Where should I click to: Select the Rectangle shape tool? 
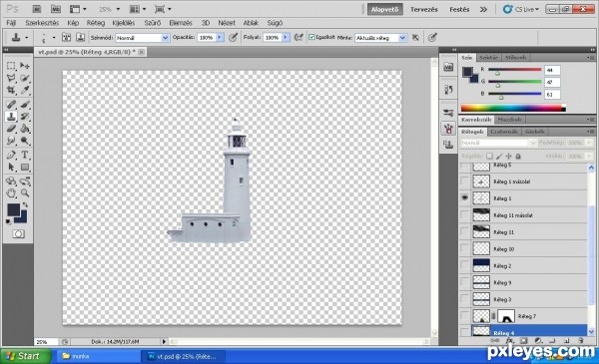click(25, 168)
